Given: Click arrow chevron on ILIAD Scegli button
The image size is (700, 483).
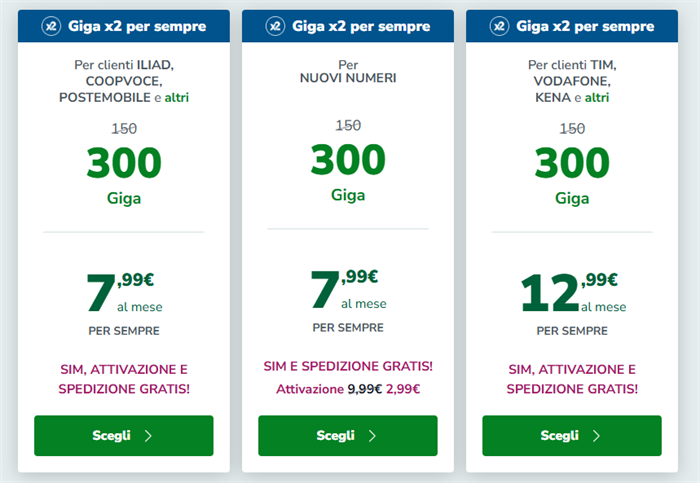Looking at the screenshot, I should 148,436.
